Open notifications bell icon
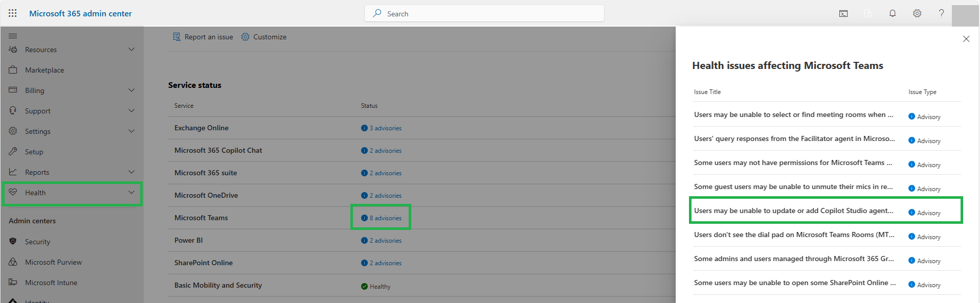The height and width of the screenshot is (303, 980). click(x=893, y=14)
